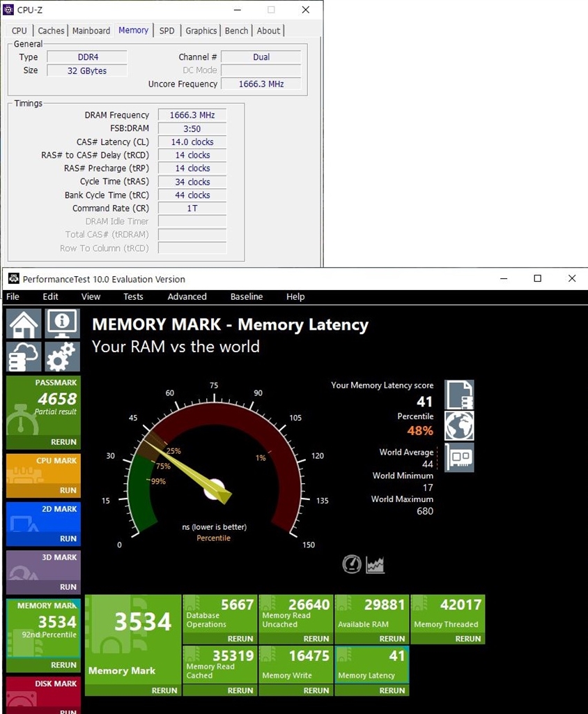Select the Memory Threaded 42017 tile
This screenshot has width=588, height=714.
tap(448, 614)
